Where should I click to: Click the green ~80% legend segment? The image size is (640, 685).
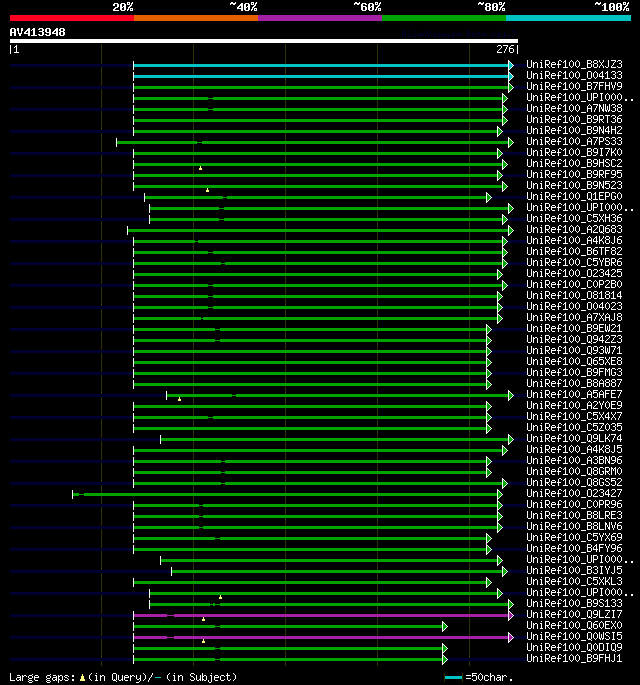coord(444,18)
